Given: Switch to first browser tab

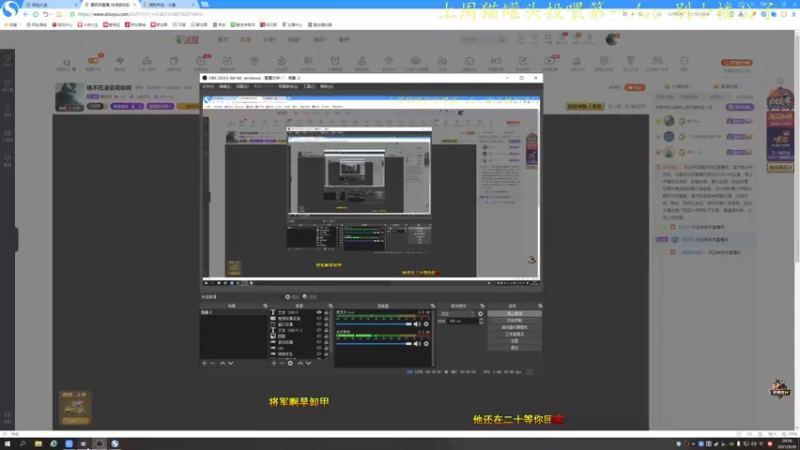Looking at the screenshot, I should point(51,5).
